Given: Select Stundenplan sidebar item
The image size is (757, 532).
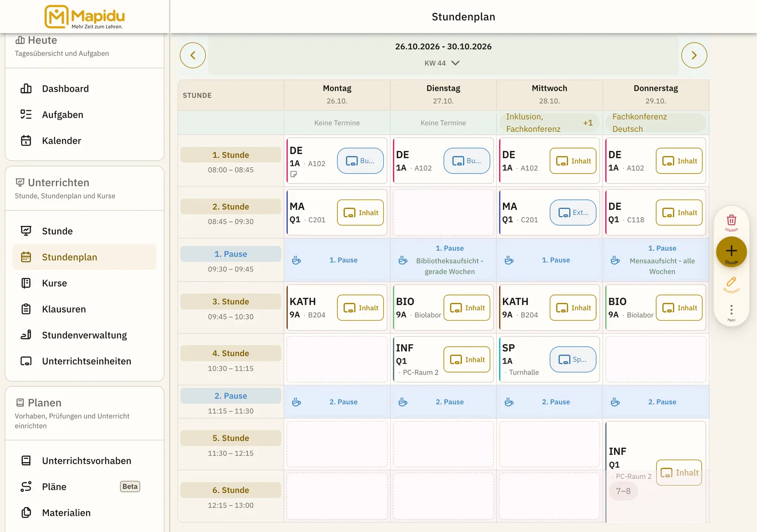Looking at the screenshot, I should click(x=85, y=257).
